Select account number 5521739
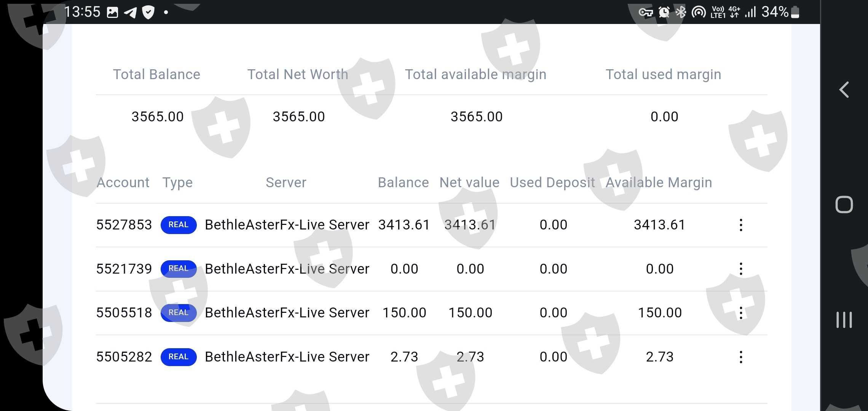This screenshot has width=868, height=411. (124, 269)
